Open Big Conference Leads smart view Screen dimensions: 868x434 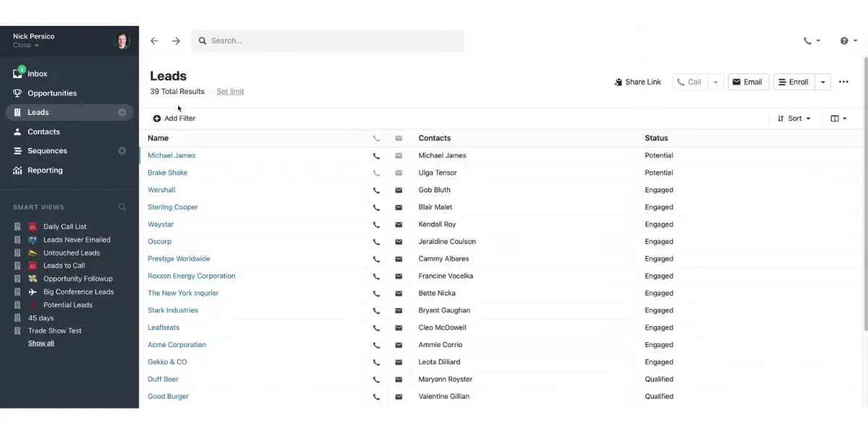click(x=78, y=292)
